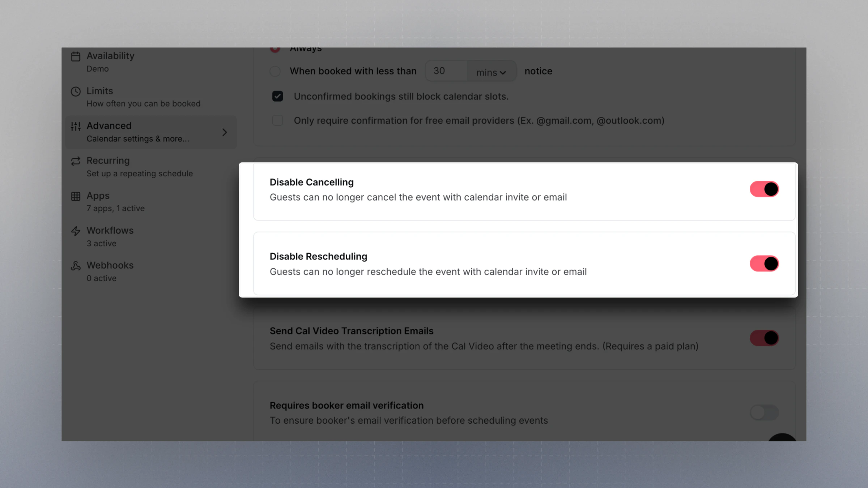Click the Limits clock icon
Viewport: 868px width, 488px height.
(x=76, y=91)
